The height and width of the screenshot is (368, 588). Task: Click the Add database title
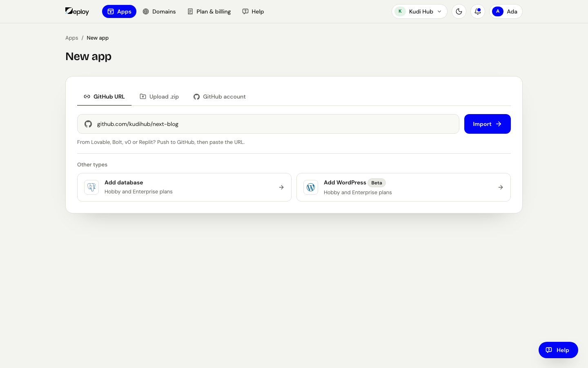tap(124, 182)
